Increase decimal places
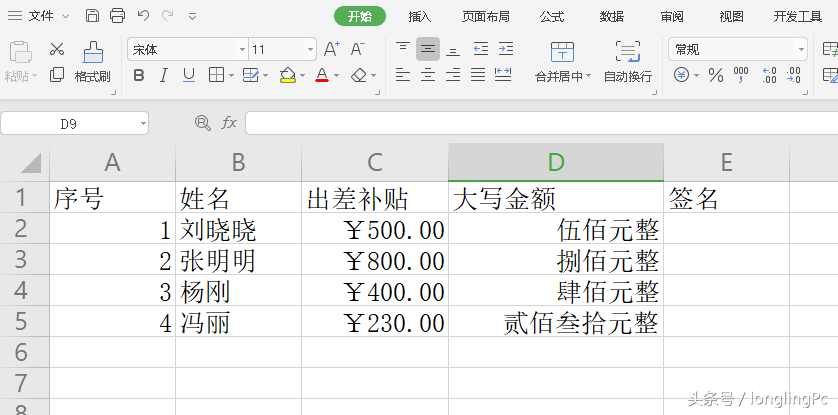838x415 pixels. pyautogui.click(x=770, y=75)
